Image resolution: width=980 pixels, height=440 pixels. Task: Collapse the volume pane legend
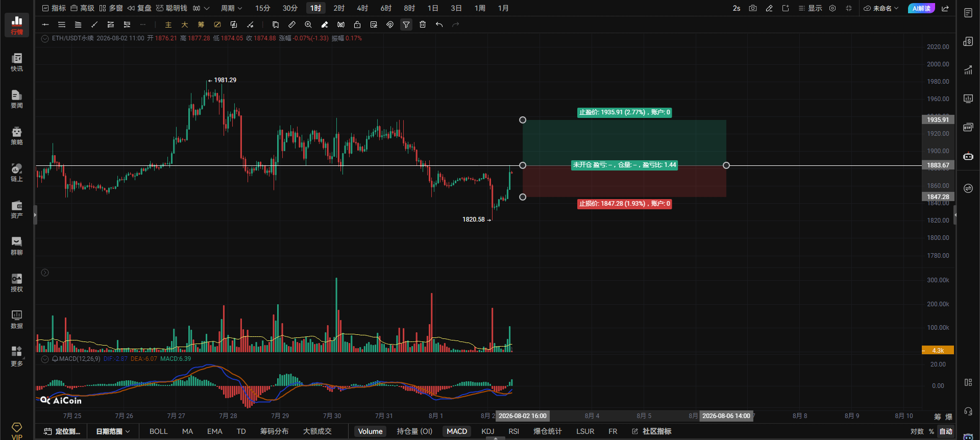point(45,273)
